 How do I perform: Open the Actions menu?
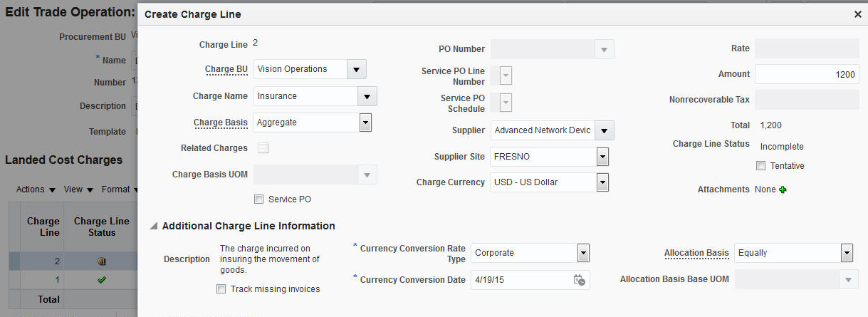point(36,189)
